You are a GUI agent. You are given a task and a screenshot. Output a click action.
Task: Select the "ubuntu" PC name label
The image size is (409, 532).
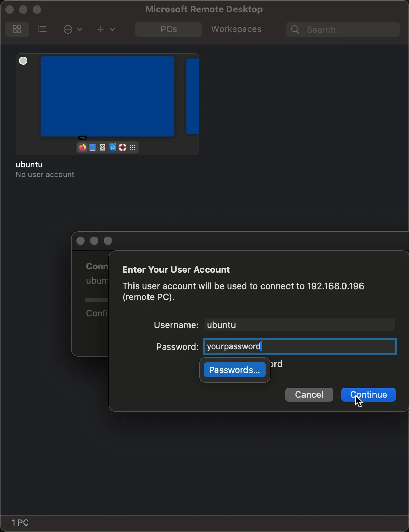click(29, 165)
